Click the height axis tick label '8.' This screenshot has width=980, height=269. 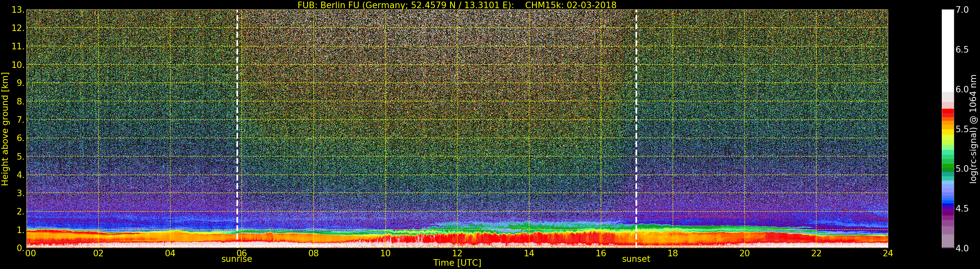[x=20, y=102]
